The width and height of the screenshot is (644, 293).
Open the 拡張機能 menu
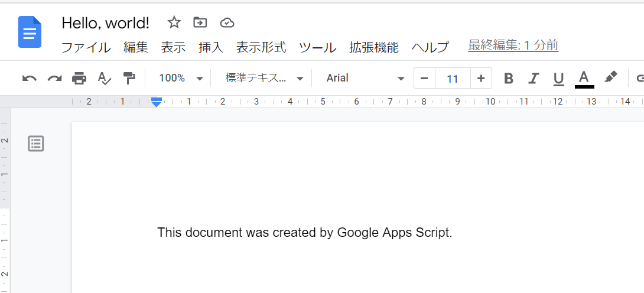[x=374, y=47]
